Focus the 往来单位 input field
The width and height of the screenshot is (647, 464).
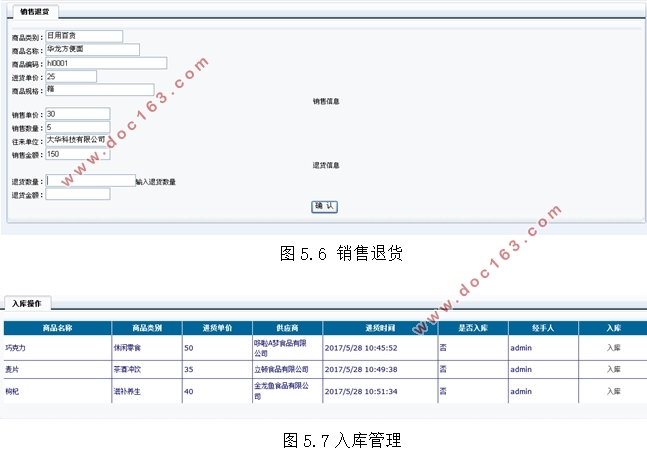click(78, 140)
